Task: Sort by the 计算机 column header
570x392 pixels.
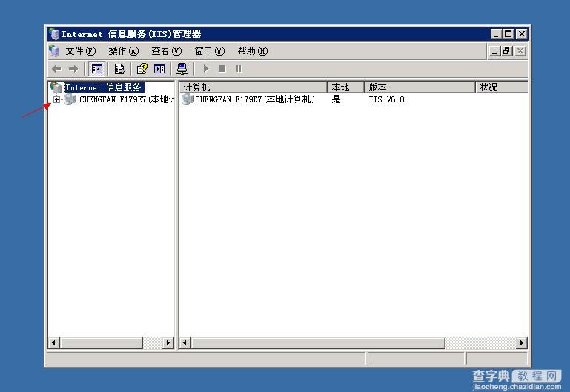Action: [x=253, y=87]
